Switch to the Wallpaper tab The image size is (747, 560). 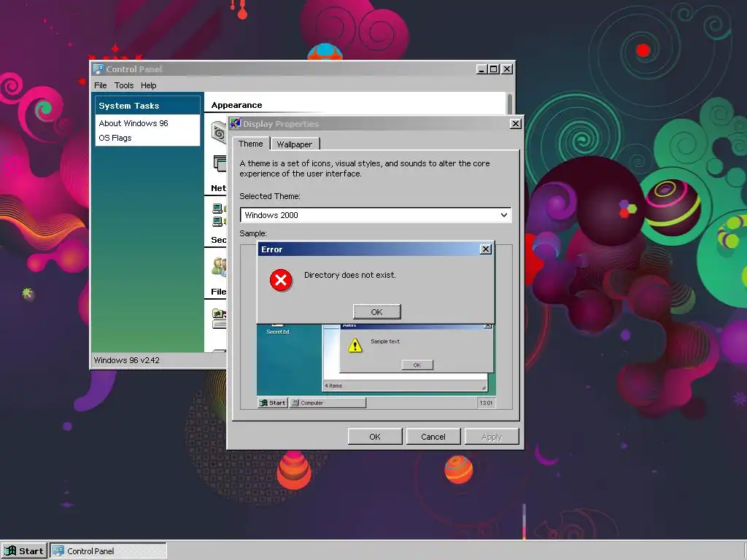pos(295,144)
